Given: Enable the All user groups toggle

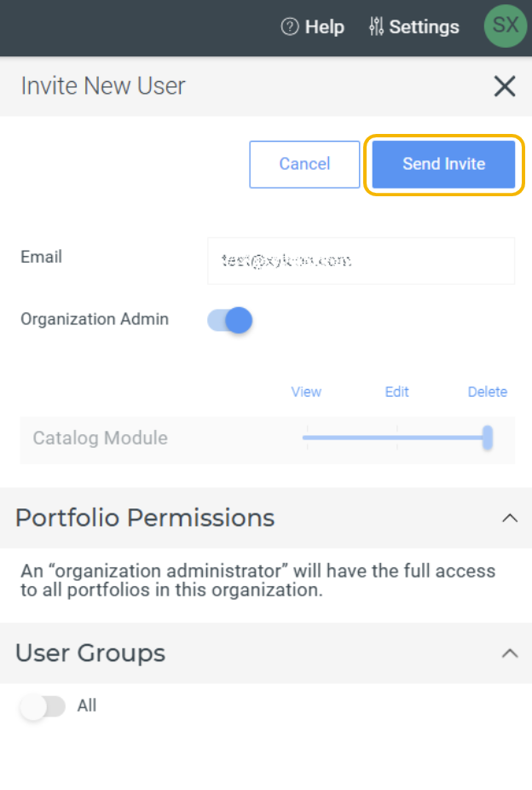Looking at the screenshot, I should (43, 706).
